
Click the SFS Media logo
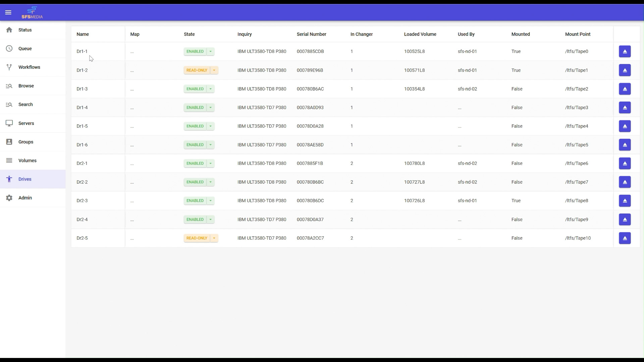[32, 12]
